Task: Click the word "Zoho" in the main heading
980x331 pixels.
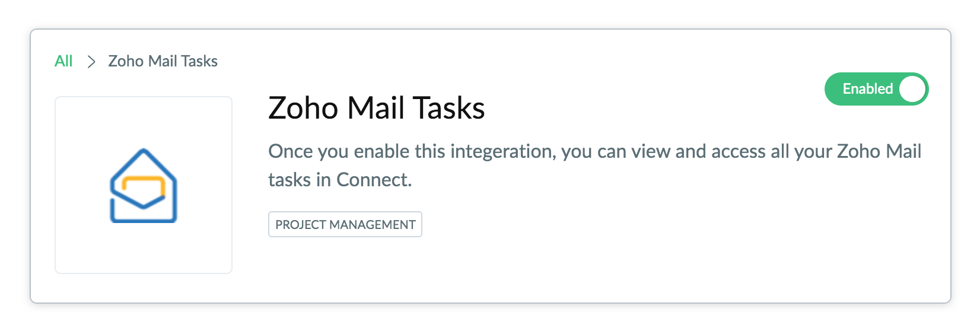Action: [x=304, y=108]
